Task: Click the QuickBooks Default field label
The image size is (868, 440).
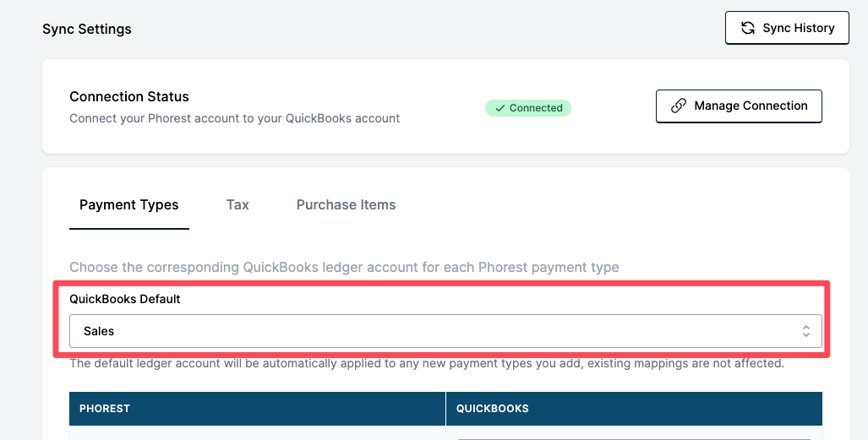Action: (x=125, y=299)
